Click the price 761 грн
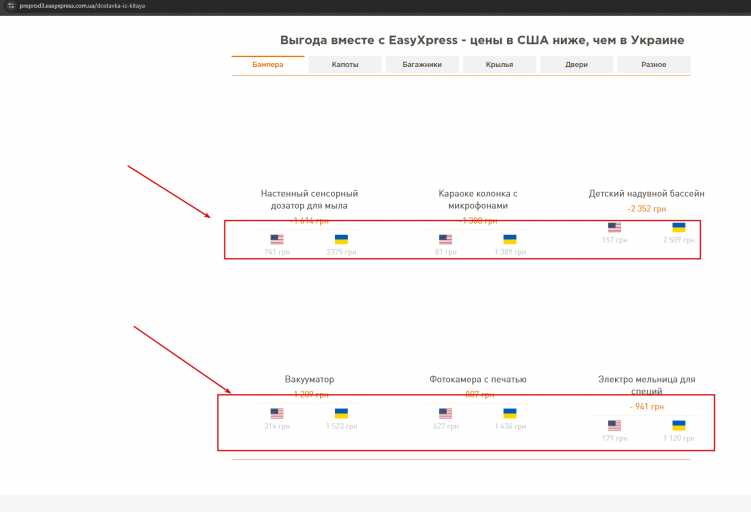 click(277, 252)
